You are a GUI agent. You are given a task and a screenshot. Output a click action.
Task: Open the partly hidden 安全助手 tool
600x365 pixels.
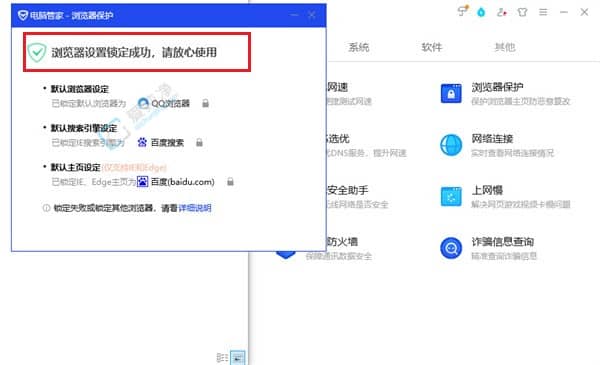point(348,190)
